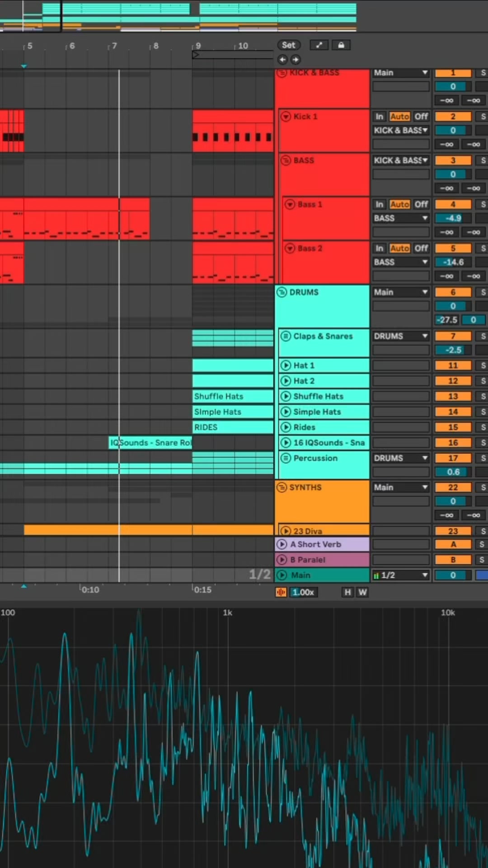Solo the Rides track
This screenshot has height=868, width=488.
tap(482, 427)
